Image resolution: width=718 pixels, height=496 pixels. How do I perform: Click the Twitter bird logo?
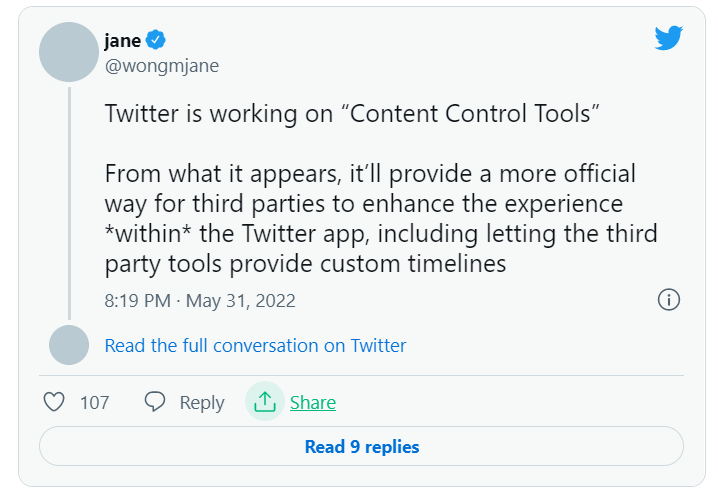pos(668,39)
